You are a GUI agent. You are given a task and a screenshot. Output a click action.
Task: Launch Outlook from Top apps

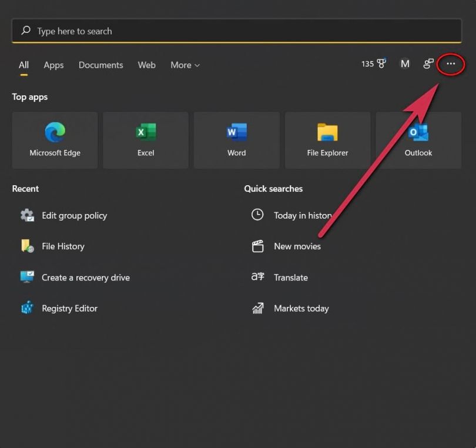(x=418, y=140)
